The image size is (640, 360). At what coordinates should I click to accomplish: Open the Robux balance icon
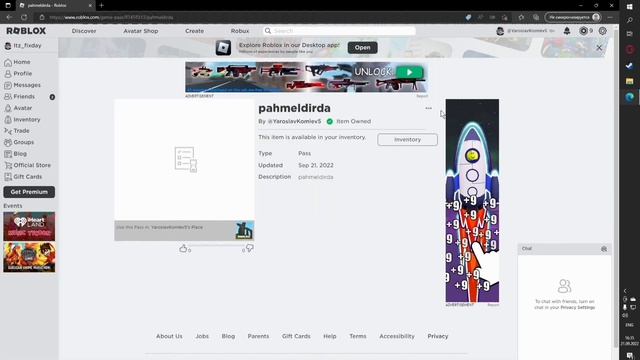click(584, 31)
